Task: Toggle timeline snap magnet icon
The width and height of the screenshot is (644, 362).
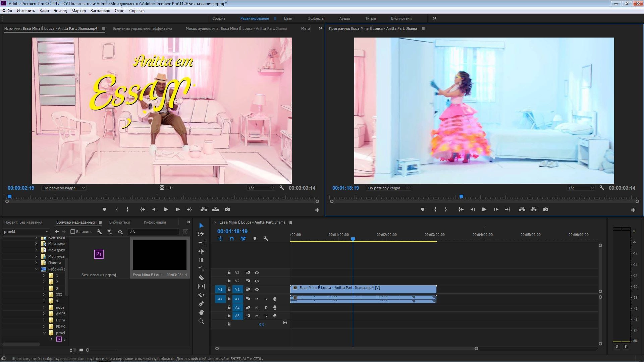Action: tap(232, 239)
